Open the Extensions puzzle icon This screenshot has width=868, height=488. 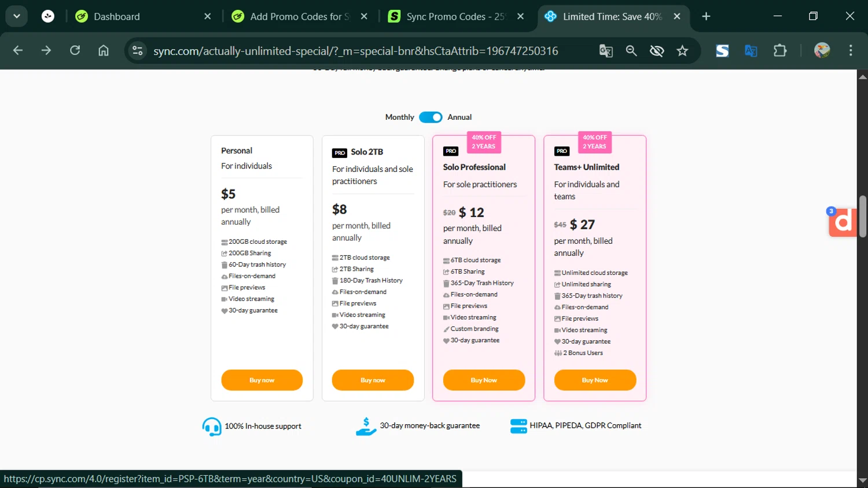(780, 51)
